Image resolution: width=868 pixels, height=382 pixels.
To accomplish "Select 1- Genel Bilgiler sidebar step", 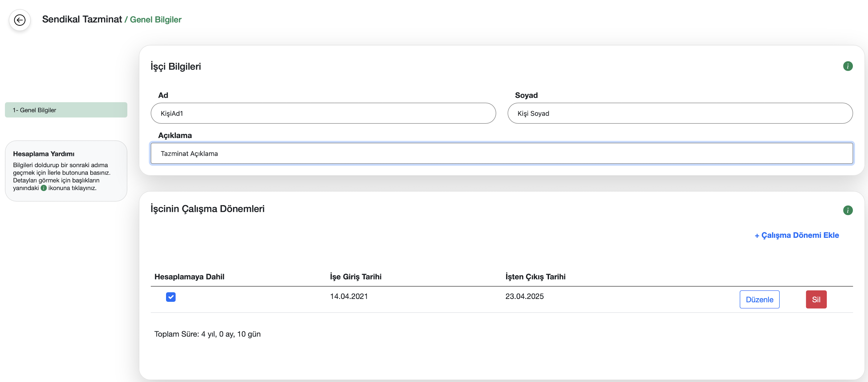I will [x=66, y=110].
